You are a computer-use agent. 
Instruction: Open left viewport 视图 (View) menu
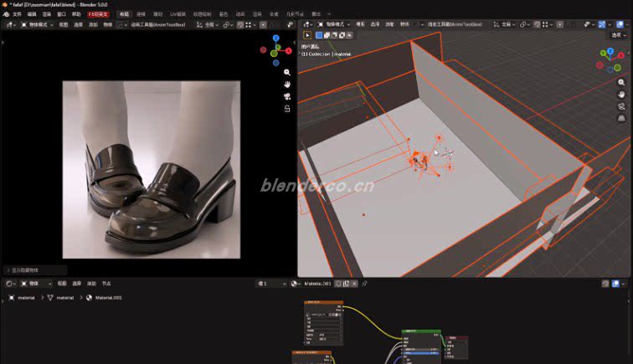64,24
